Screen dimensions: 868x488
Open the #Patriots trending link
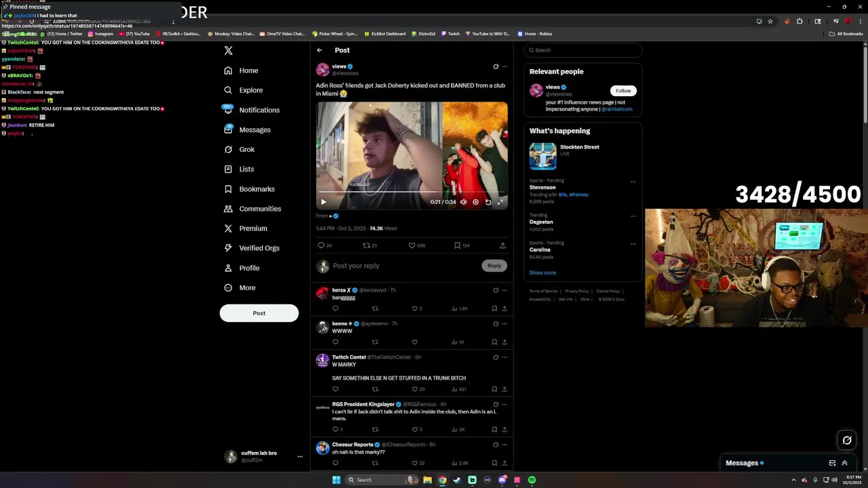pyautogui.click(x=578, y=195)
